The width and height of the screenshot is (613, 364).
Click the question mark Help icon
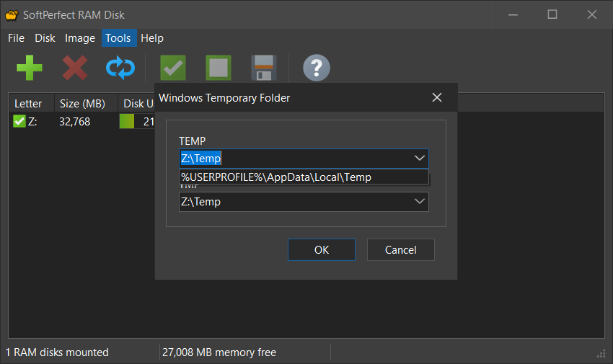[317, 68]
